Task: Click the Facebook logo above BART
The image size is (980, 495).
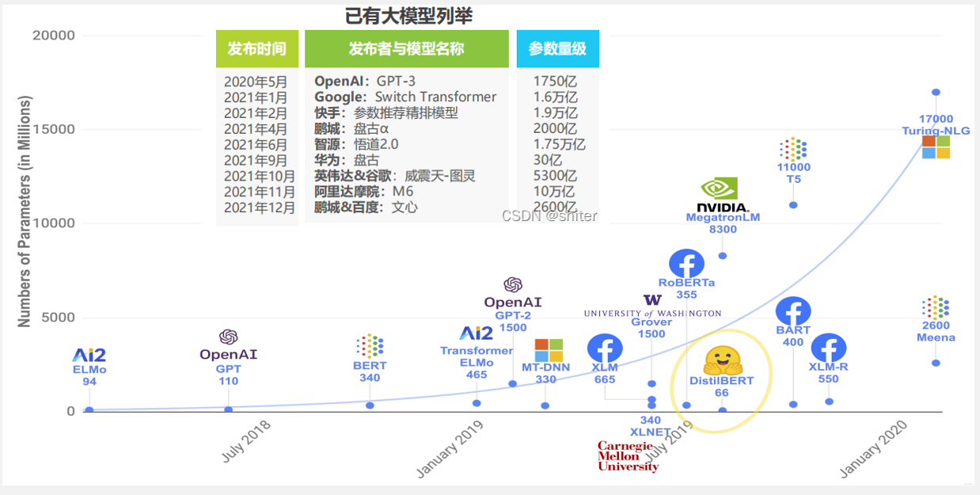Action: 793,311
